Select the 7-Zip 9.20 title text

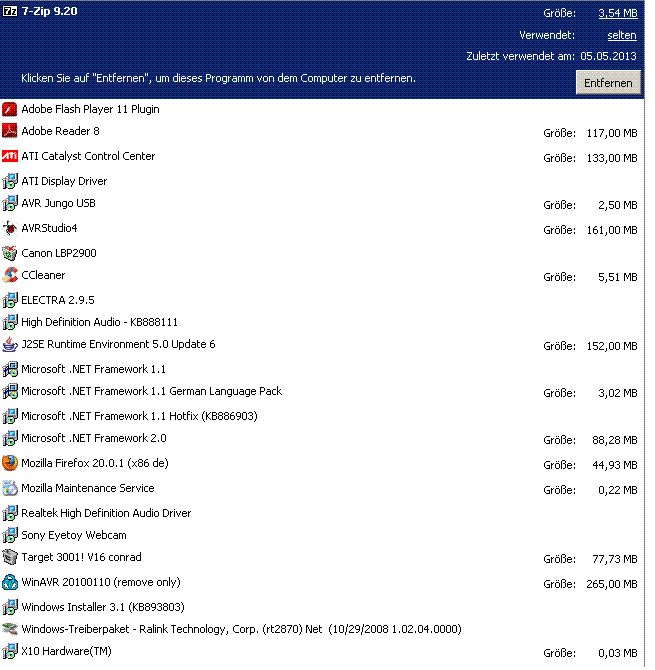pos(50,11)
